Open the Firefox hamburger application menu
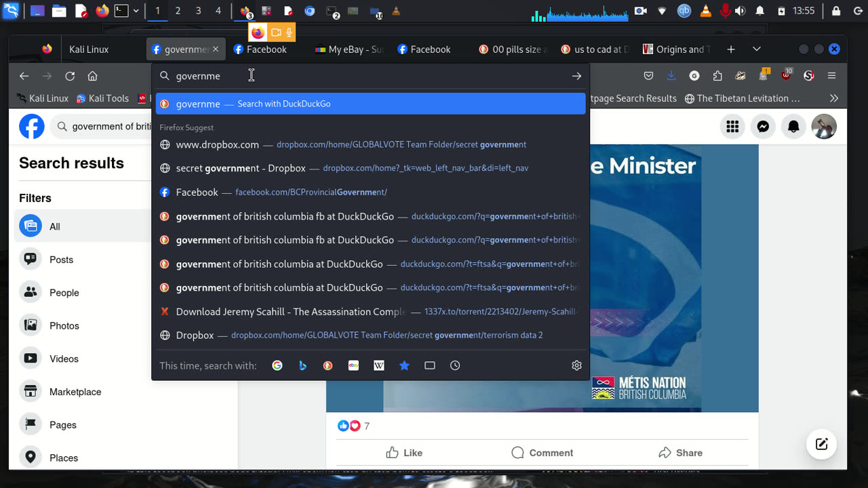This screenshot has height=488, width=868. point(831,76)
